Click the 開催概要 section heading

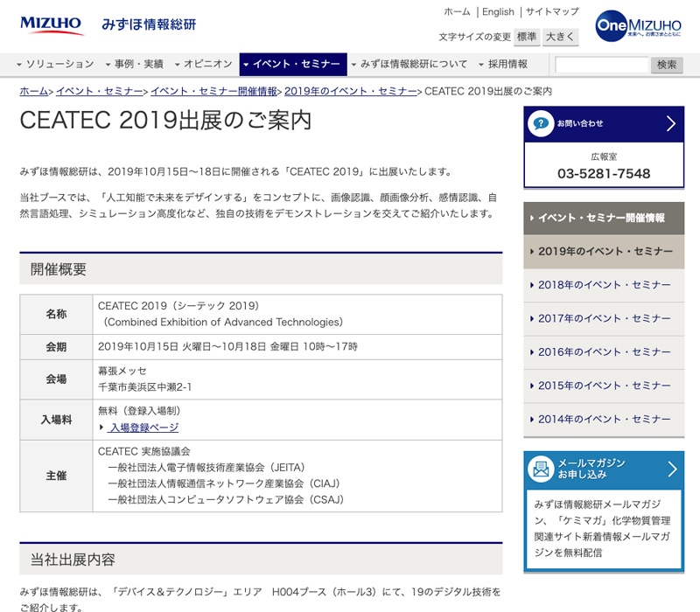59,269
